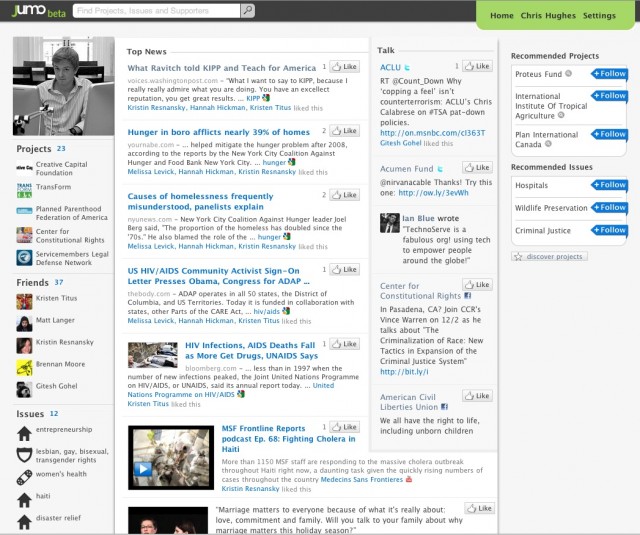Click the TransForm project icon

24,190
